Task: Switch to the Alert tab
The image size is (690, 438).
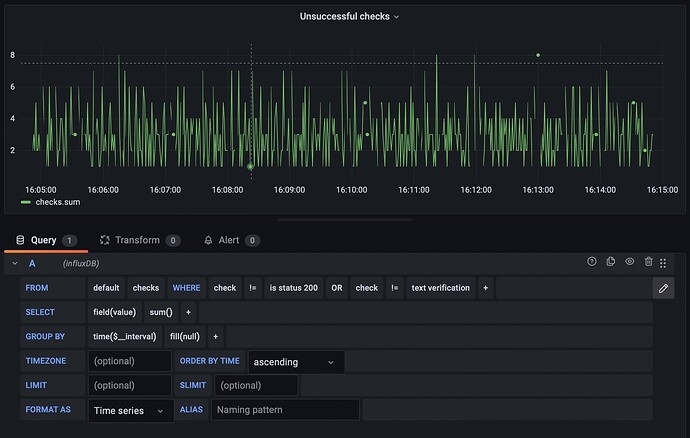Action: pos(230,240)
